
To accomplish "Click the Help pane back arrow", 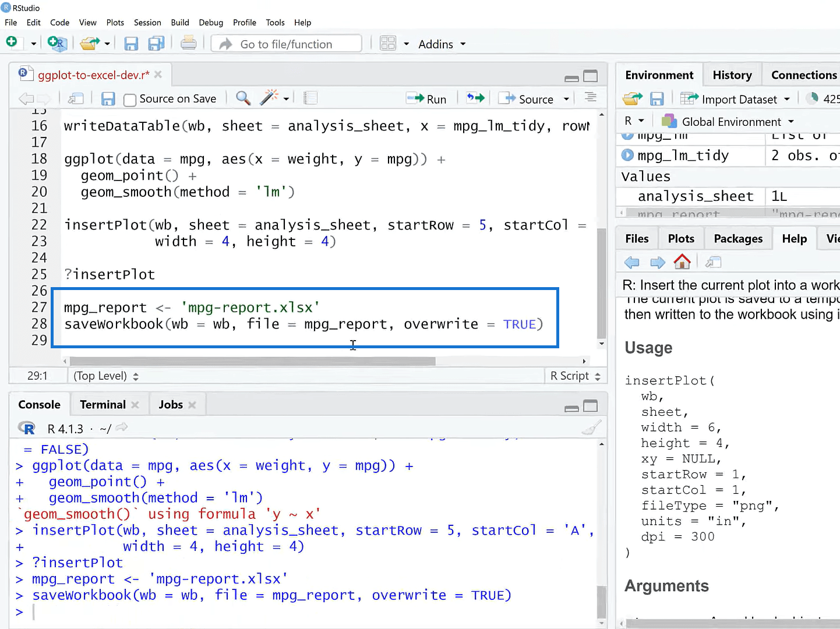I will tap(631, 263).
